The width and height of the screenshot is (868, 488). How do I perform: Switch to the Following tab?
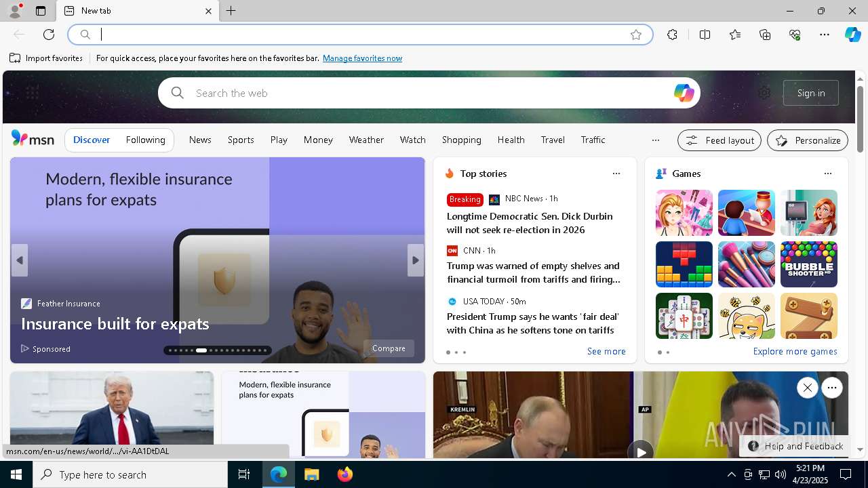click(145, 140)
